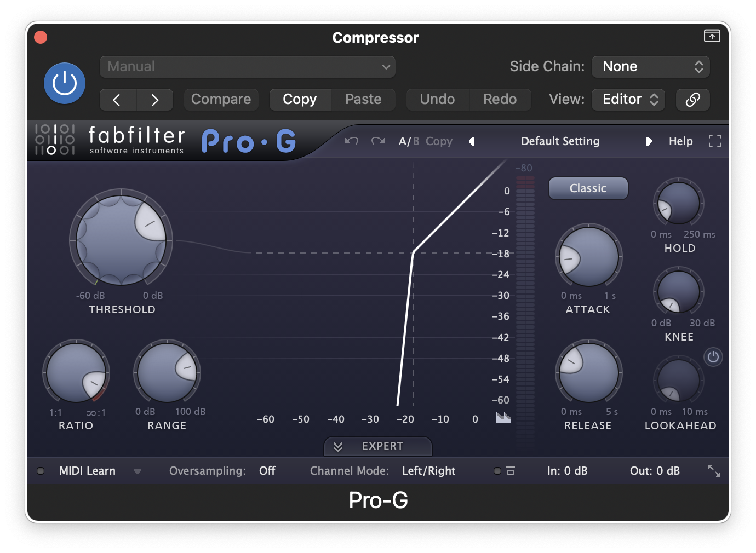This screenshot has width=756, height=553.
Task: Open the MIDI Learn dropdown arrow
Action: pos(138,471)
